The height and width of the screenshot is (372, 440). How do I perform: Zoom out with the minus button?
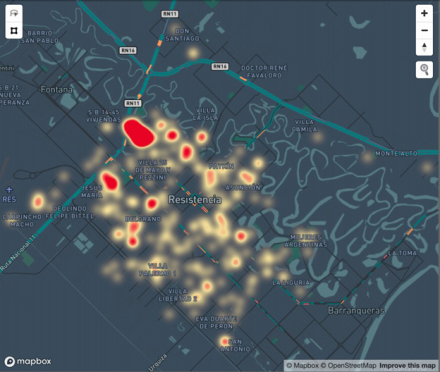[x=424, y=30]
